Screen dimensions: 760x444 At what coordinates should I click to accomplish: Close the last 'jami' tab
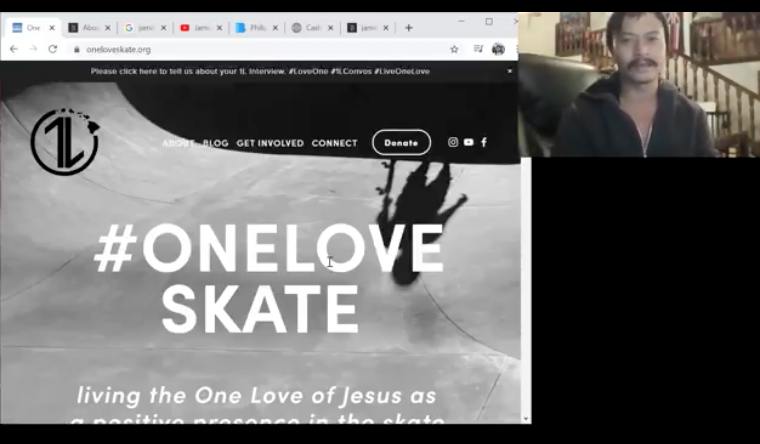(x=386, y=28)
